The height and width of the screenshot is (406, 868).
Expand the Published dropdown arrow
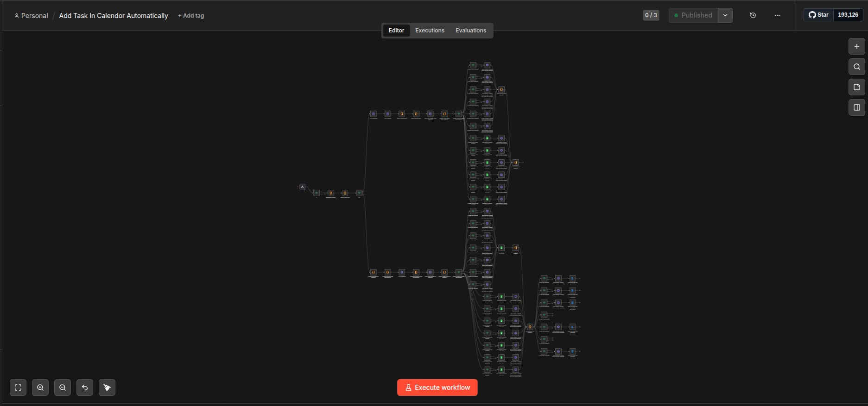pos(725,15)
